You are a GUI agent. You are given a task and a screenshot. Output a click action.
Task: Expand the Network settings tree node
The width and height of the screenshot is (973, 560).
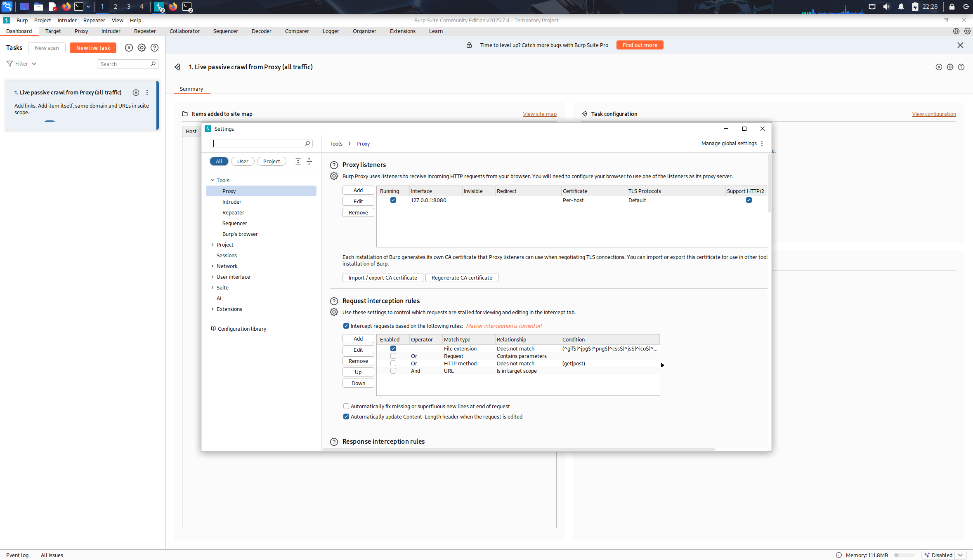click(x=213, y=266)
